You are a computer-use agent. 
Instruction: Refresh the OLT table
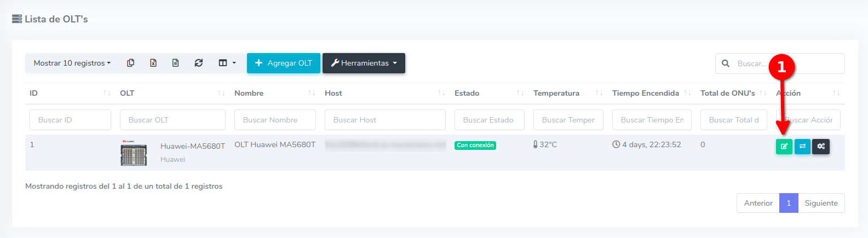pos(199,63)
